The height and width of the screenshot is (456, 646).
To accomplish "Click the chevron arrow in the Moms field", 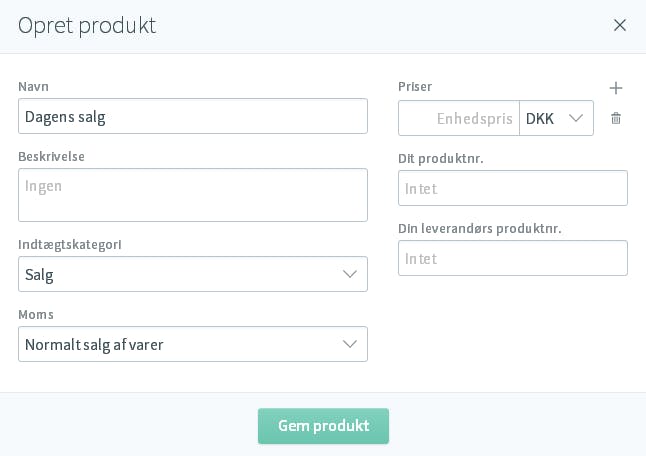I will (x=349, y=344).
